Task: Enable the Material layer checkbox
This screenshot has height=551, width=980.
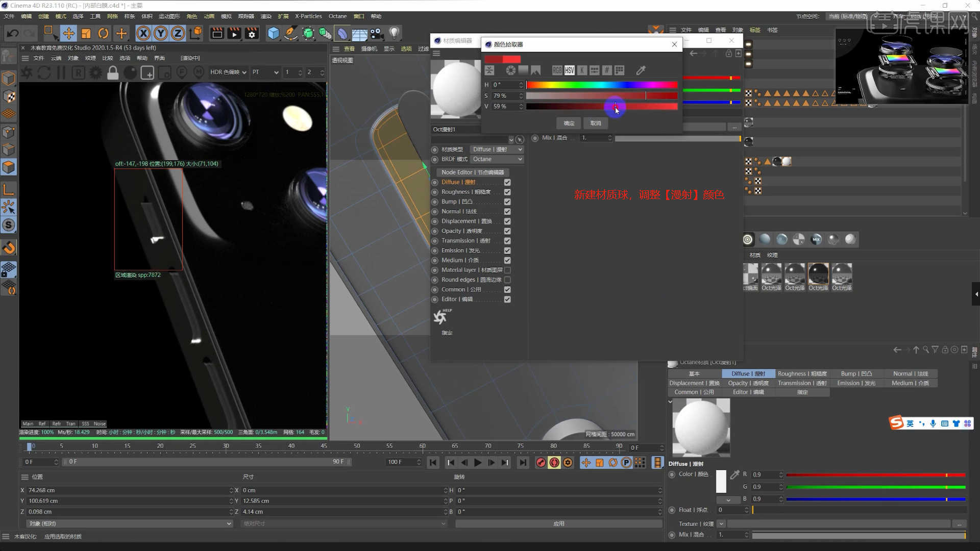Action: click(507, 270)
